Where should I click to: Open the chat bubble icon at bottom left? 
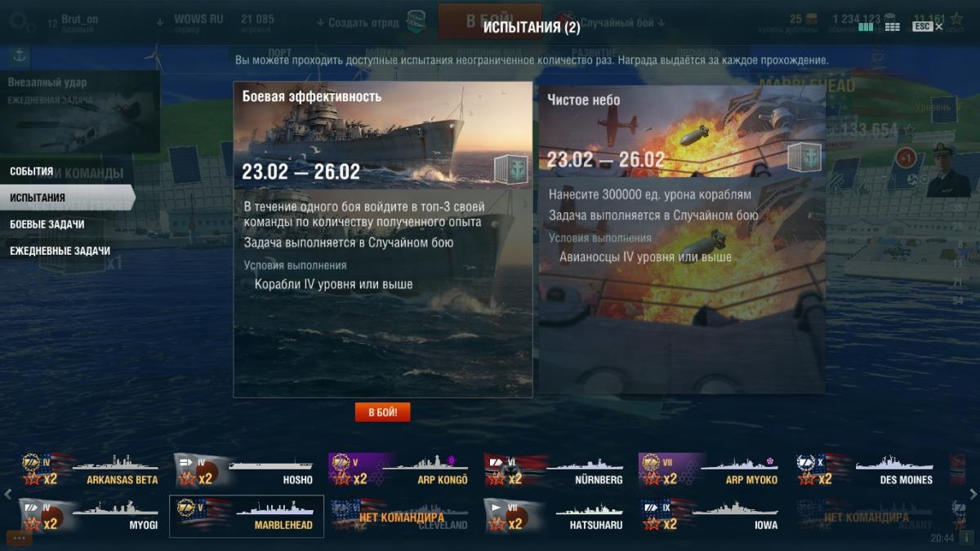pyautogui.click(x=19, y=539)
